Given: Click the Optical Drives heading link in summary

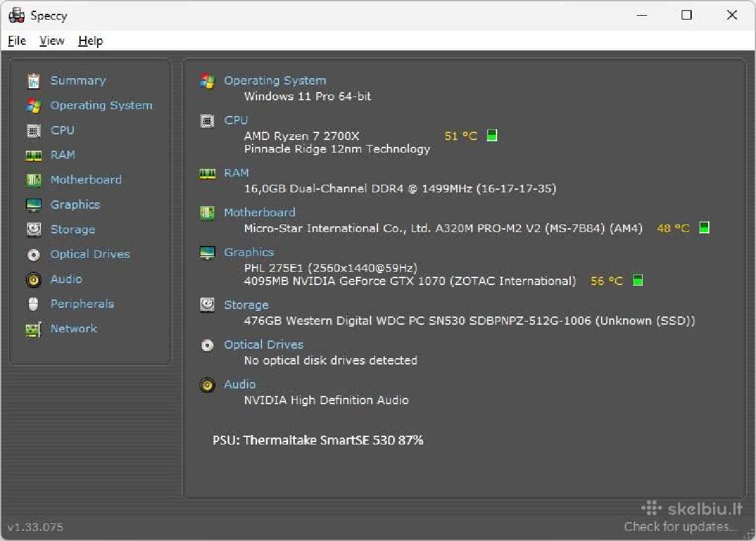Looking at the screenshot, I should (x=263, y=344).
